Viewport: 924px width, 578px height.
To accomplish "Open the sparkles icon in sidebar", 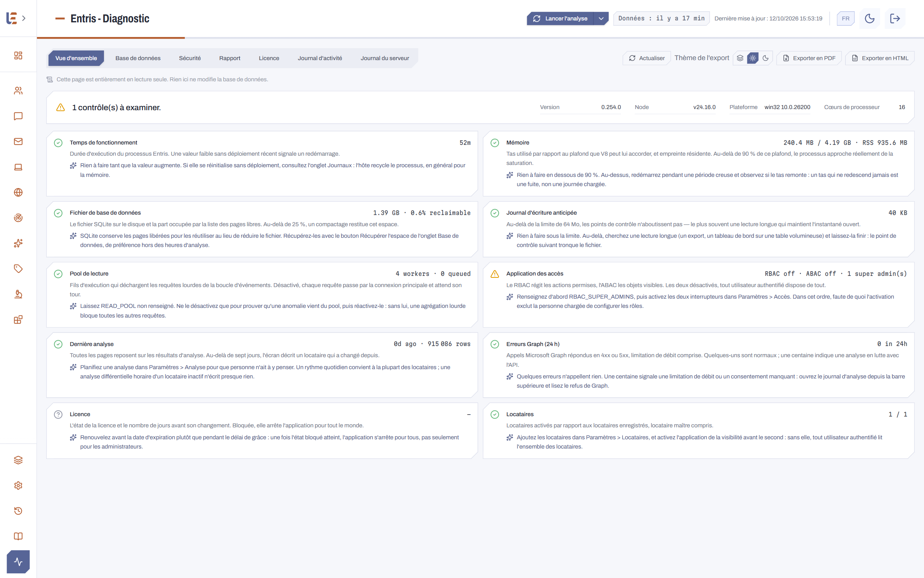I will pos(18,243).
